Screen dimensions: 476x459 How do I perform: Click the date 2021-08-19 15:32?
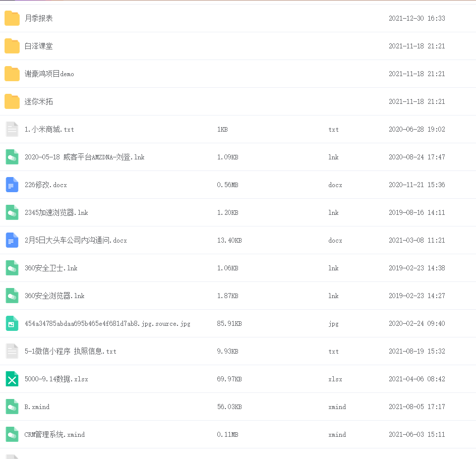coord(417,351)
